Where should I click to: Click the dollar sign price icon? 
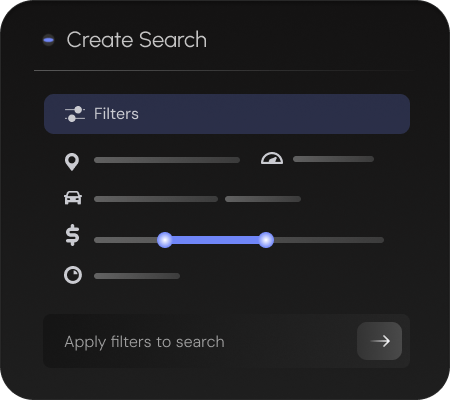coord(72,235)
